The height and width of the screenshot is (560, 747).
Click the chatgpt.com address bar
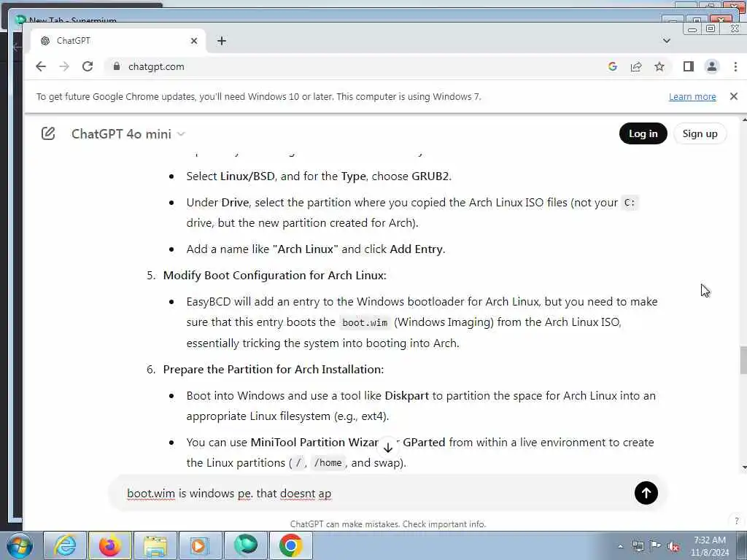[x=352, y=66]
